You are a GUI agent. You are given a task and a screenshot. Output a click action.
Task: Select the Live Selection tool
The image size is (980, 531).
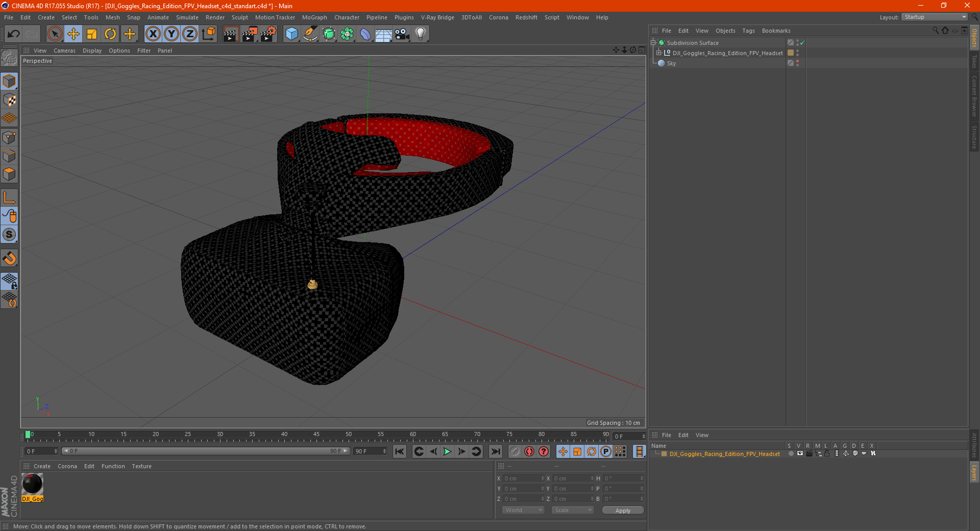click(x=55, y=34)
